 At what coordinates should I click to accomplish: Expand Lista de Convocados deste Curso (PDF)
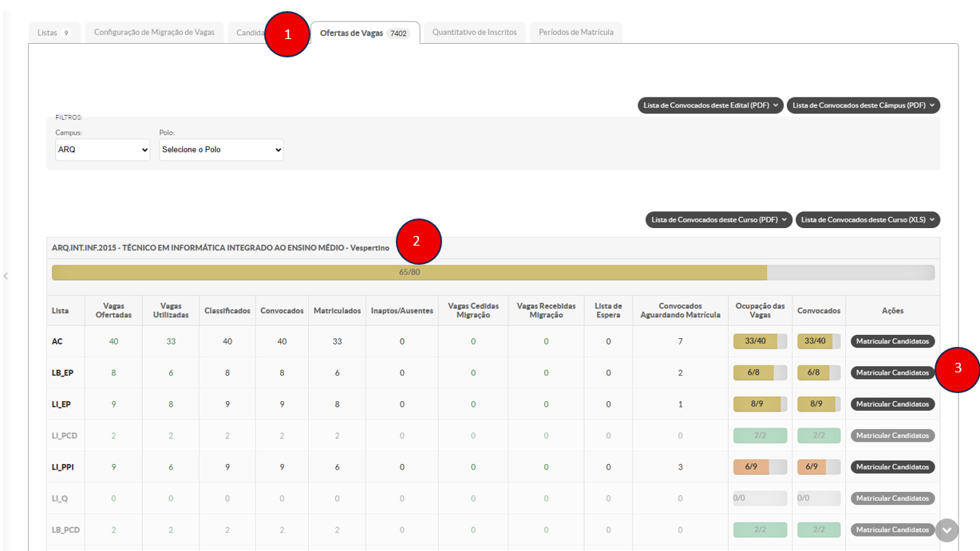pyautogui.click(x=718, y=219)
